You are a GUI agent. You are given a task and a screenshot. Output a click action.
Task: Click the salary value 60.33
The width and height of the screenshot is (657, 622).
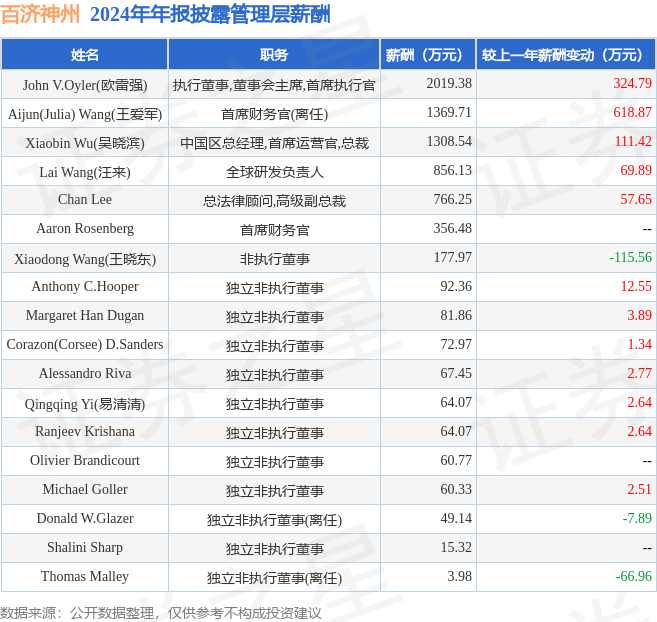pos(456,489)
